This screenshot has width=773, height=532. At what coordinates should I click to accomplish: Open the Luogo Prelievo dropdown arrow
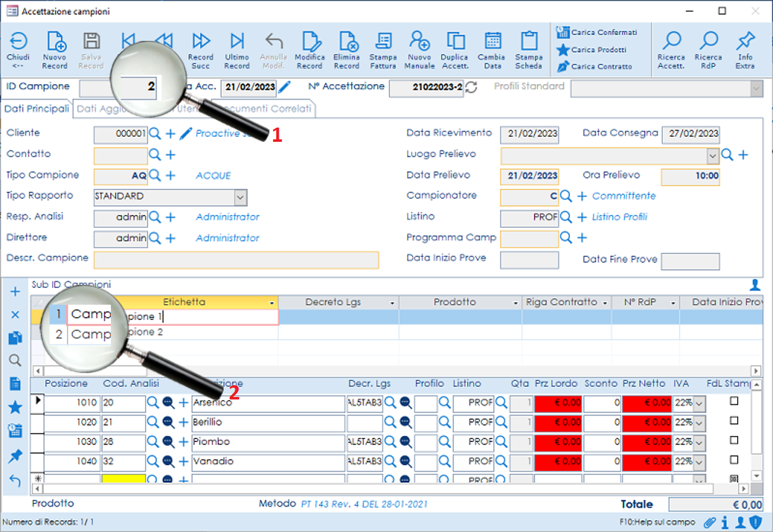(712, 155)
